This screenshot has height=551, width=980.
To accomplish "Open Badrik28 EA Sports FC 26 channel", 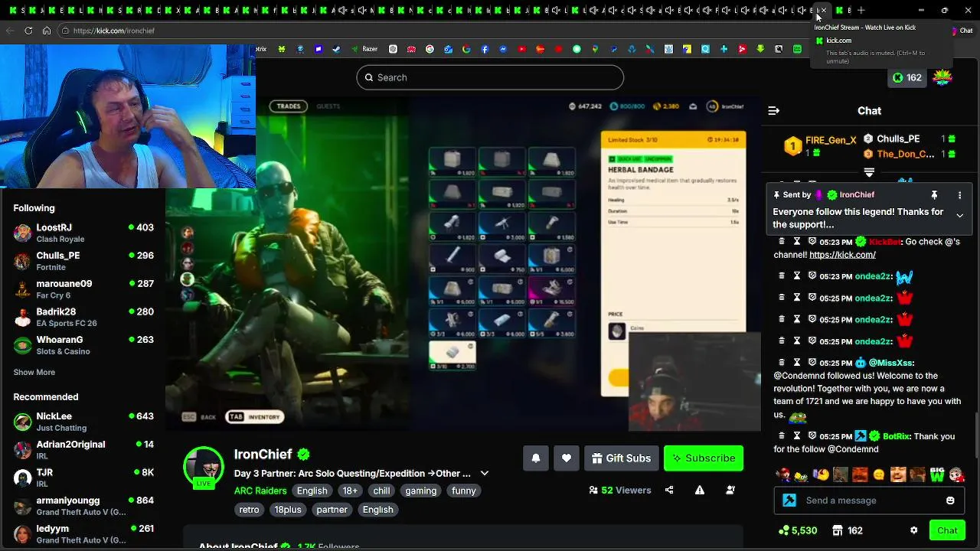I will pos(83,317).
